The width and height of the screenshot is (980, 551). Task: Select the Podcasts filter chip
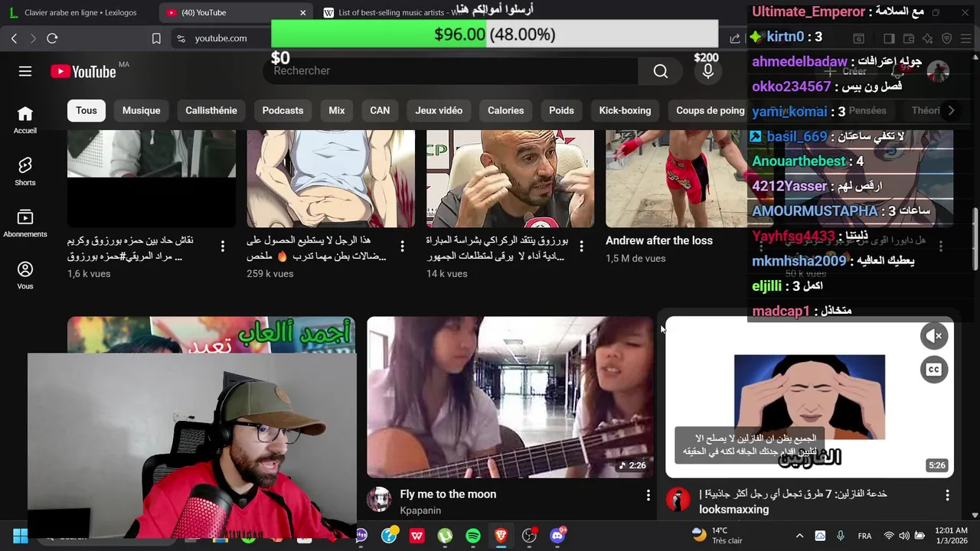pyautogui.click(x=283, y=110)
